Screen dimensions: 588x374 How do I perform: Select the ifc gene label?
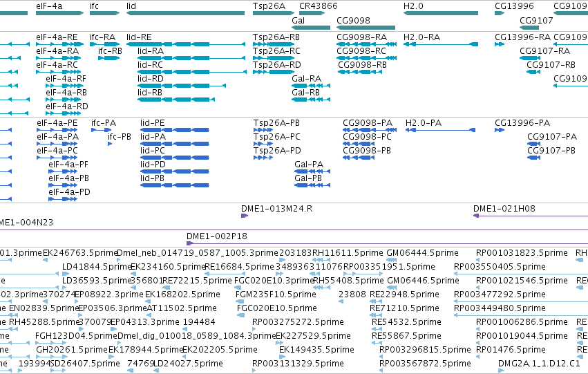[x=94, y=6]
